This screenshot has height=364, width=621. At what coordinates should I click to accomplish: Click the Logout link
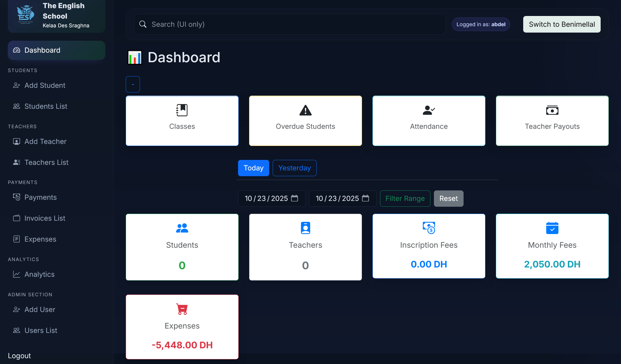19,356
